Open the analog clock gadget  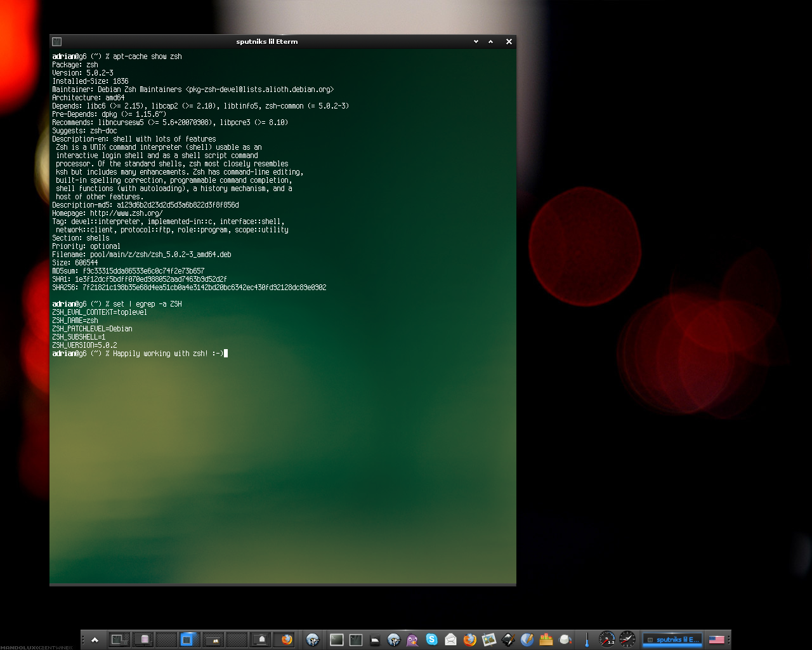627,639
